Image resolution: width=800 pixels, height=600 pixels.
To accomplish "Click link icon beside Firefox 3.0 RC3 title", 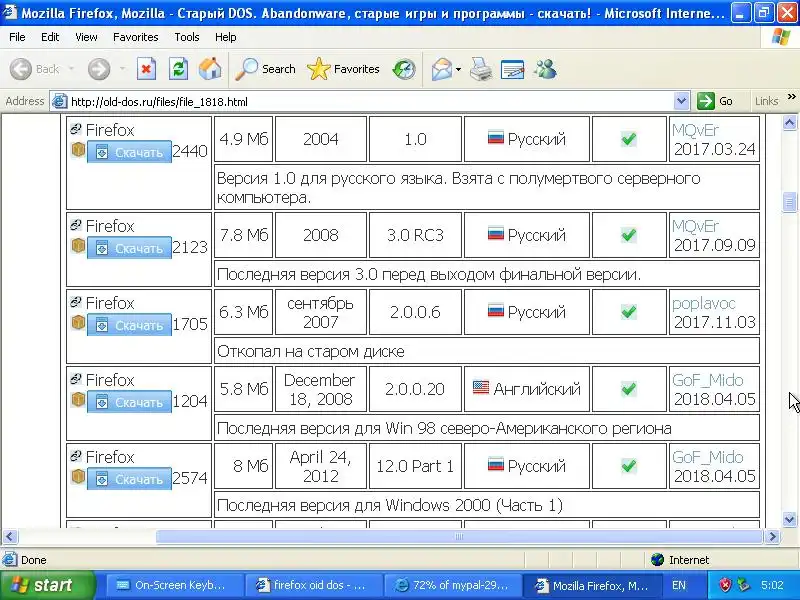I will 76,224.
